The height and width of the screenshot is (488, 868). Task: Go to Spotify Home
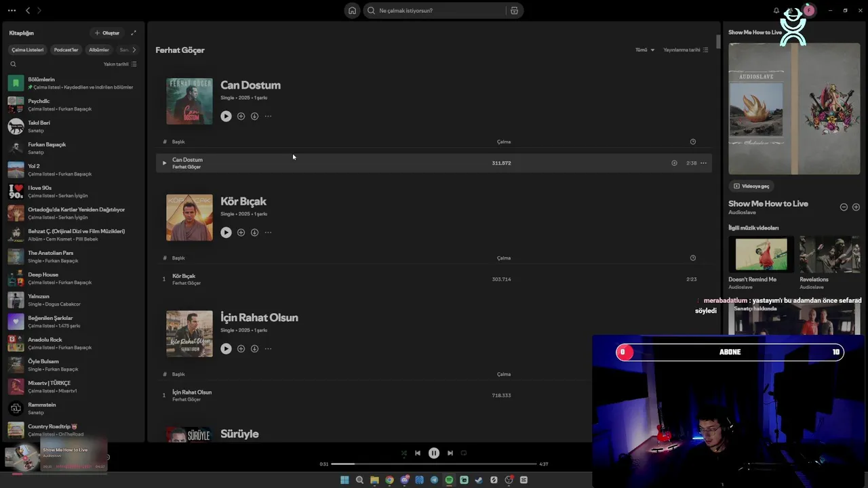point(352,10)
